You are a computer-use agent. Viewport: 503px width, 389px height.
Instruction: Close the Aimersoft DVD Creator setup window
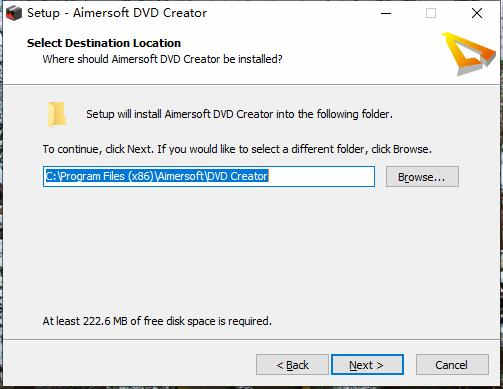477,13
